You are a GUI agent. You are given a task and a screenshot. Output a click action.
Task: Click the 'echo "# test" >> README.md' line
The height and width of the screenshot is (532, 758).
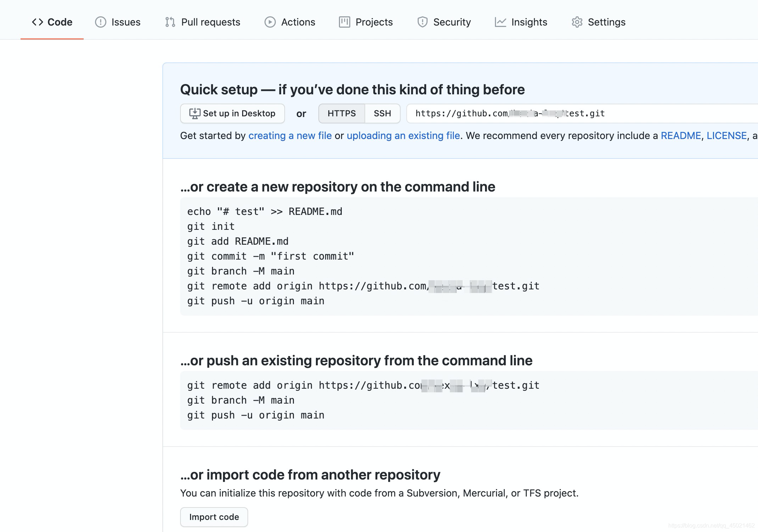(x=265, y=212)
